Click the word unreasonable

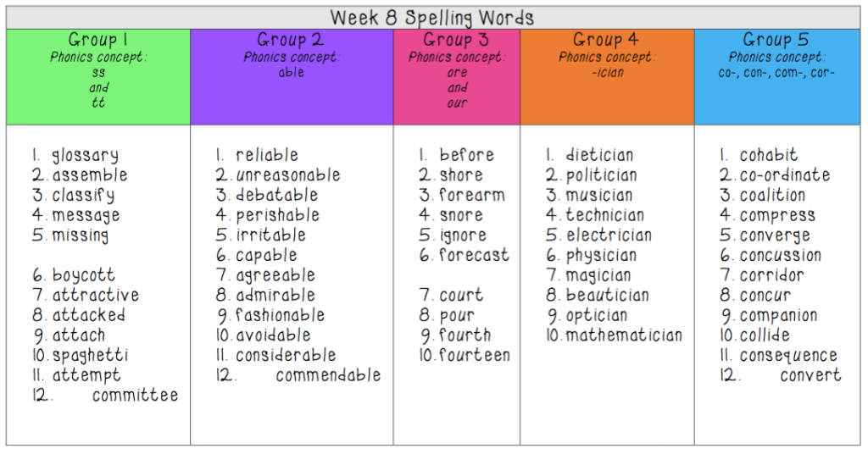(287, 175)
